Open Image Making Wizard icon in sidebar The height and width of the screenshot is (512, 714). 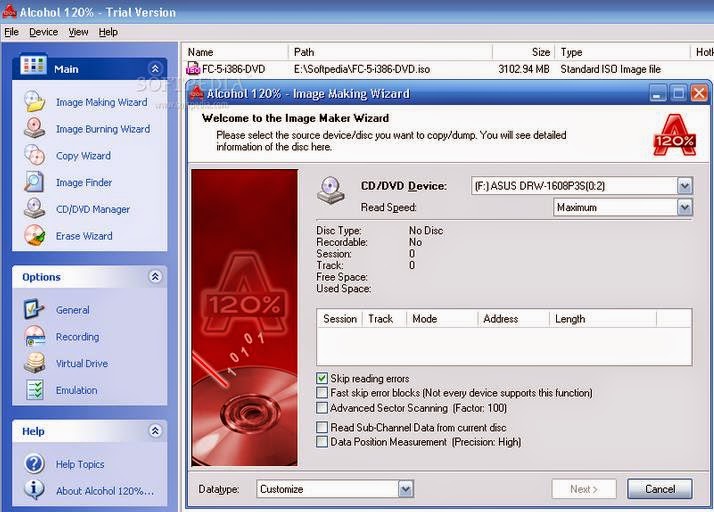click(35, 102)
